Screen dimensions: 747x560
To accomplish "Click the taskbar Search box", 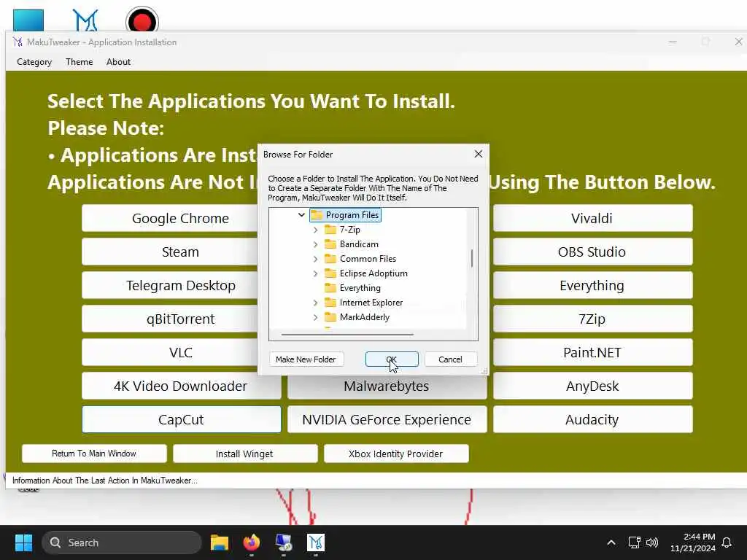I will click(122, 542).
